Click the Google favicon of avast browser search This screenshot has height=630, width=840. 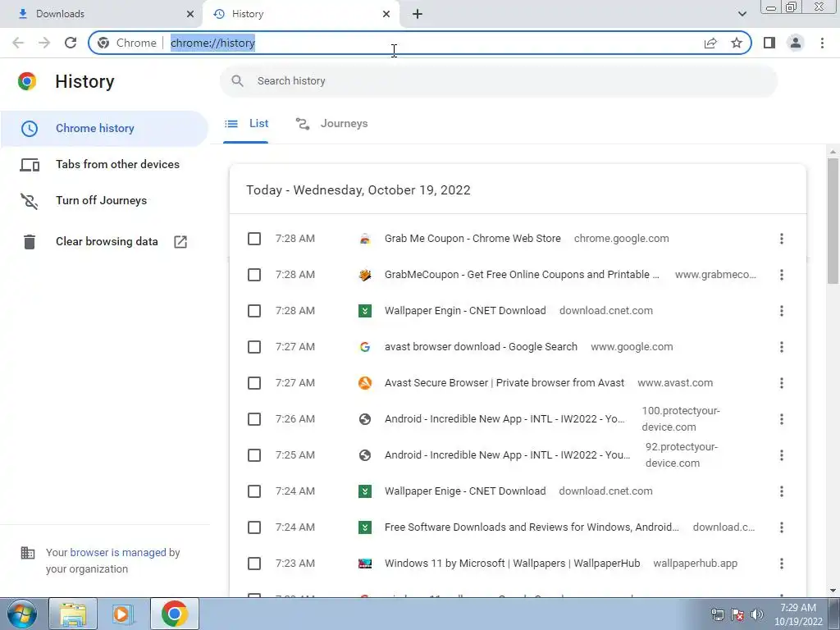pos(365,347)
